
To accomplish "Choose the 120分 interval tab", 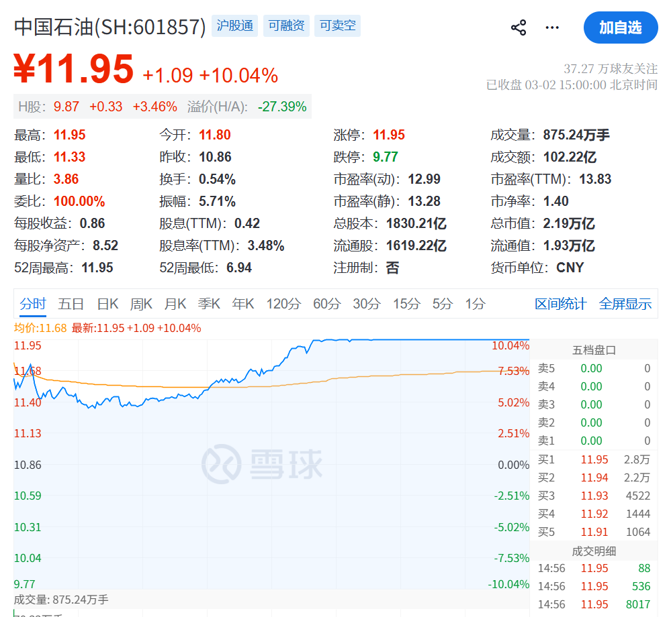I will (284, 304).
